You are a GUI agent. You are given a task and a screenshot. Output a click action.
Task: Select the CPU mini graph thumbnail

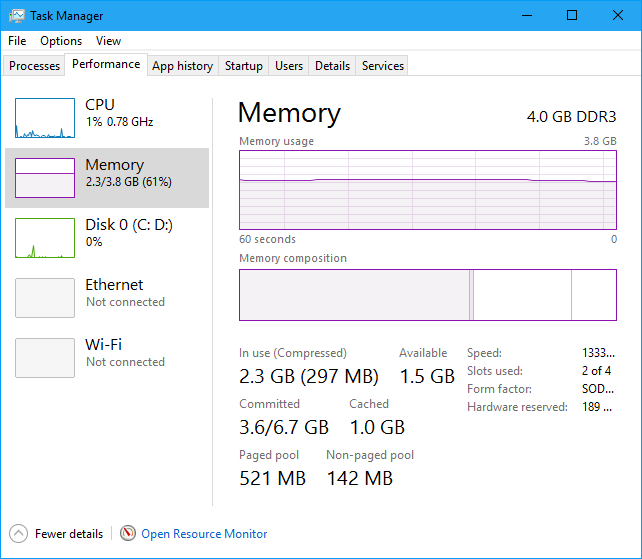click(45, 118)
